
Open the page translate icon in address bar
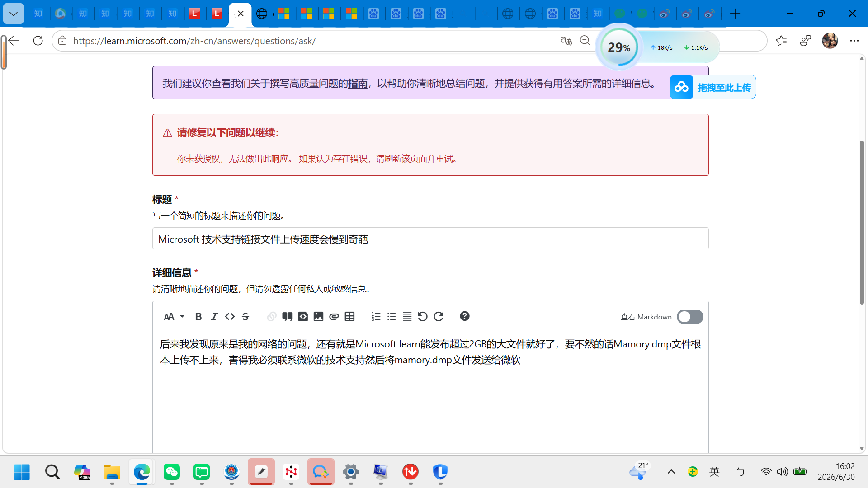point(566,41)
